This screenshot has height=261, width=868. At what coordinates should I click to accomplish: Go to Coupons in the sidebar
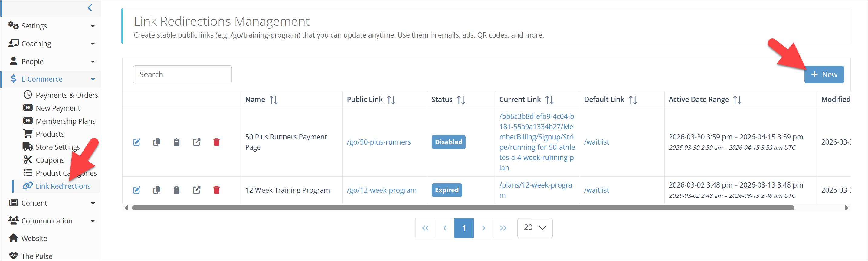point(50,160)
